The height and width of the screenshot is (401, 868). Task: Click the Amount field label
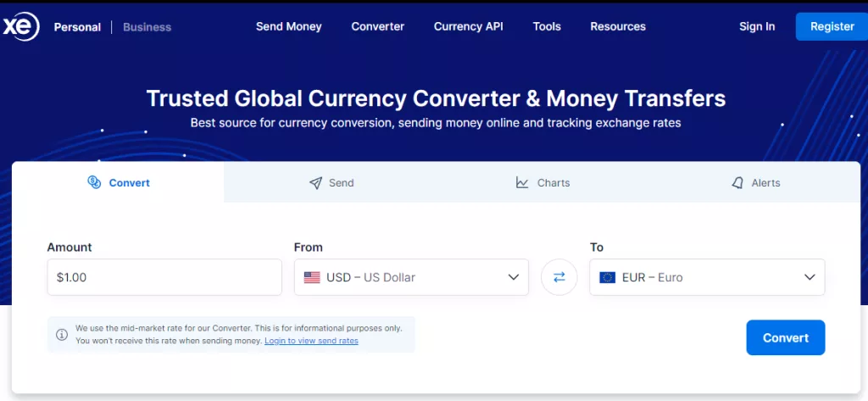70,247
